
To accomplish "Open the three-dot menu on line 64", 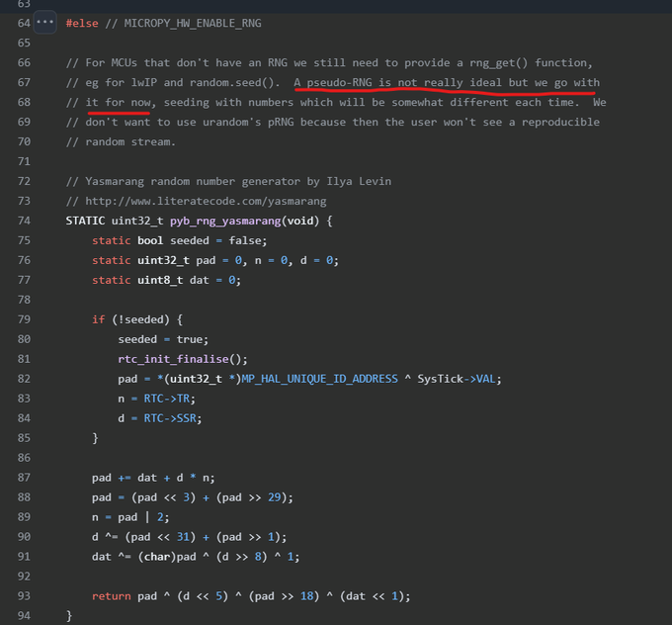I will pos(45,22).
